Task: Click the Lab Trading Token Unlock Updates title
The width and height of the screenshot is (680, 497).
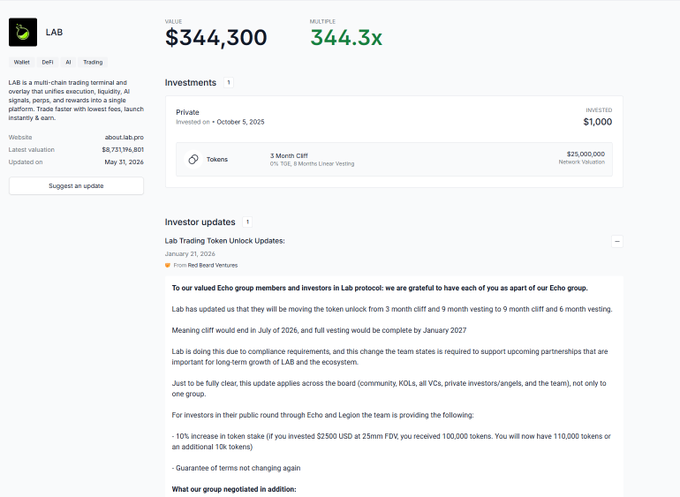Action: [x=225, y=241]
